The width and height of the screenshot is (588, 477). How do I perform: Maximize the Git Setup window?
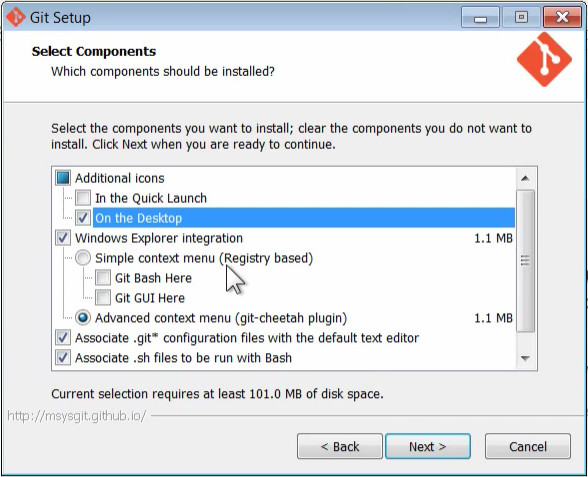(521, 17)
